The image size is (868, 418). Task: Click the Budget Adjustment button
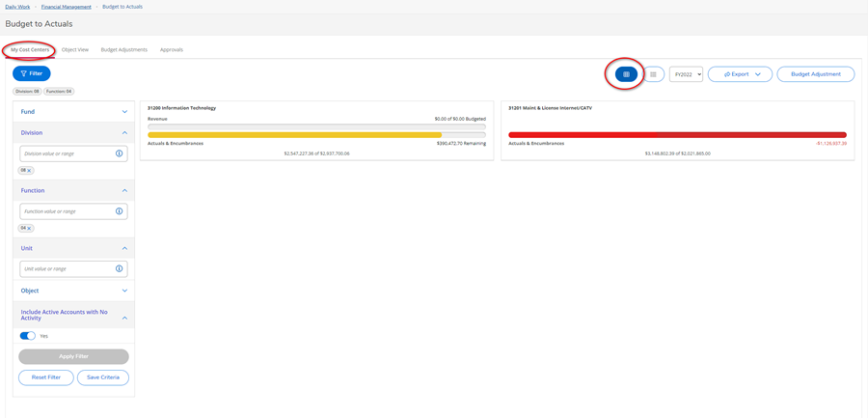[815, 74]
